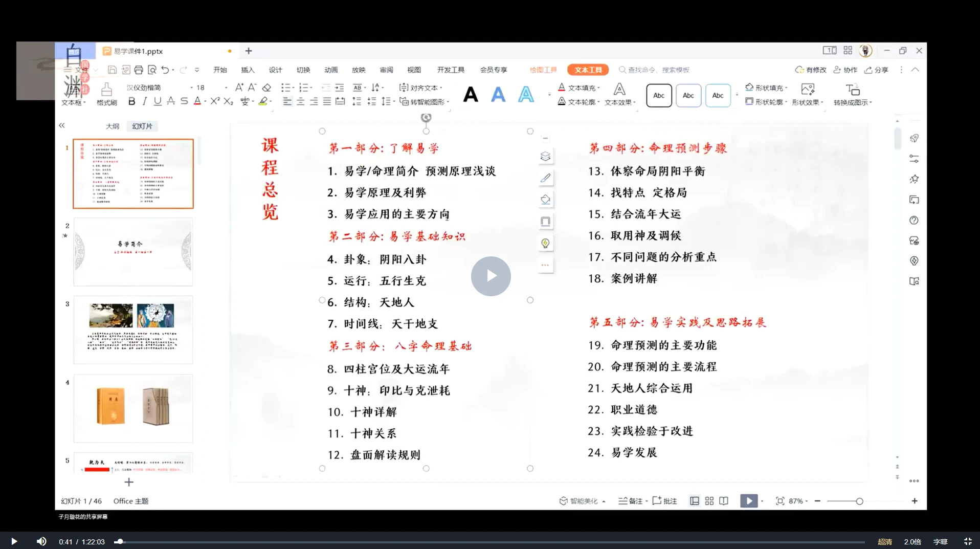Click the clear formatting eraser icon
The height and width of the screenshot is (549, 980).
266,87
